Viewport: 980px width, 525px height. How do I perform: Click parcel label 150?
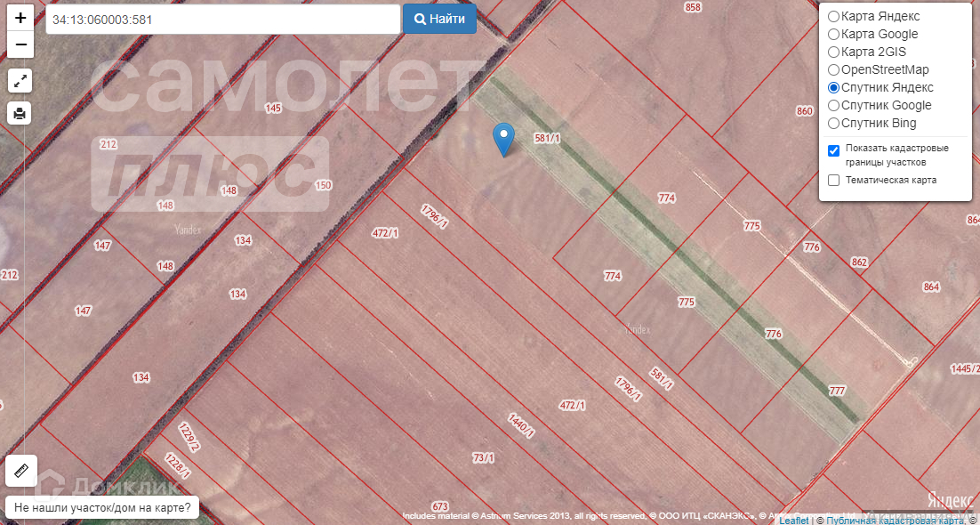tap(323, 185)
